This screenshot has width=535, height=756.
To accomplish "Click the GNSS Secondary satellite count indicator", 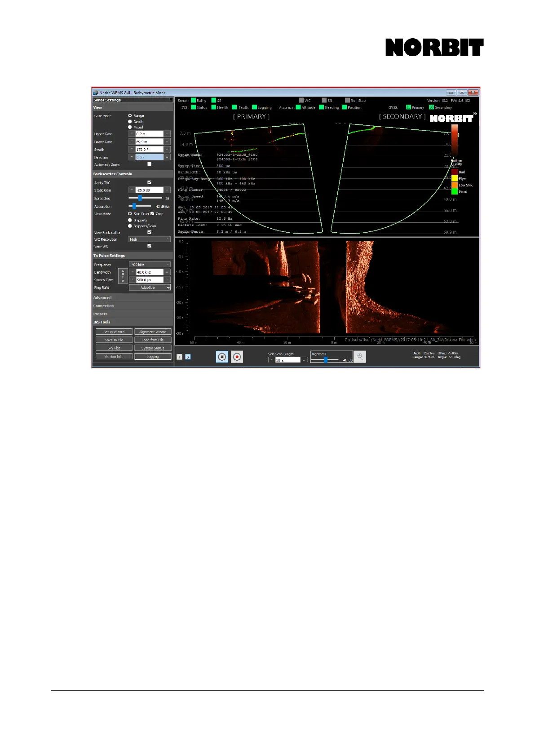I will click(x=431, y=107).
